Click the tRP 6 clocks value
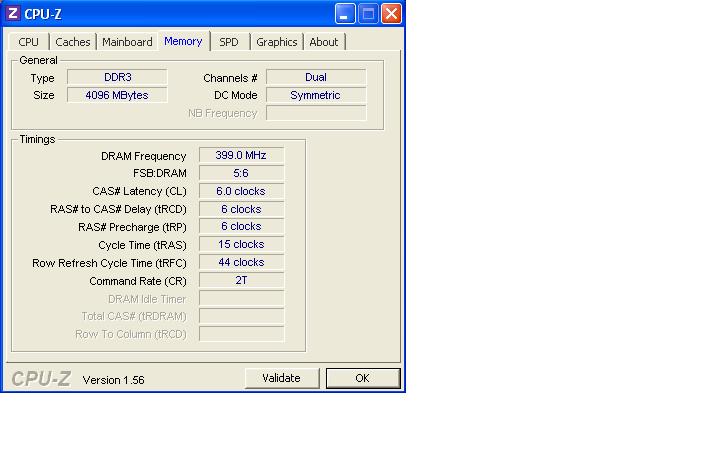Image resolution: width=720 pixels, height=450 pixels. pyautogui.click(x=242, y=226)
